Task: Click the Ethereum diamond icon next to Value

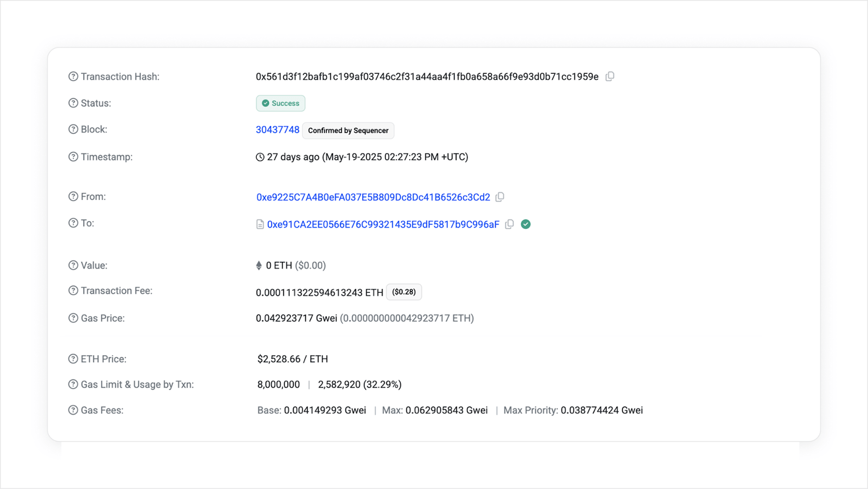Action: 258,265
